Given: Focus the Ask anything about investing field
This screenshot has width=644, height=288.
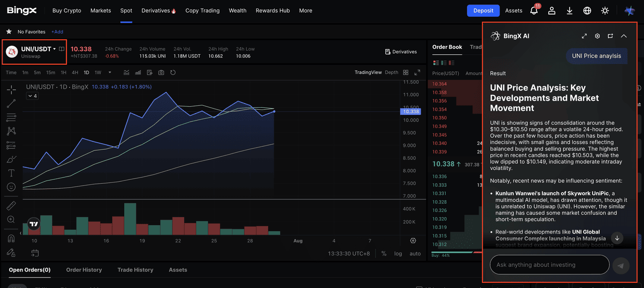Looking at the screenshot, I should (549, 265).
